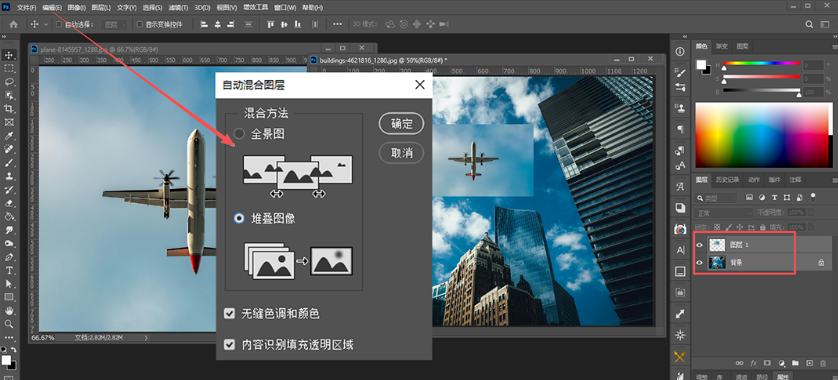The width and height of the screenshot is (838, 380).
Task: Open the 图层(L) menu
Action: (x=102, y=7)
